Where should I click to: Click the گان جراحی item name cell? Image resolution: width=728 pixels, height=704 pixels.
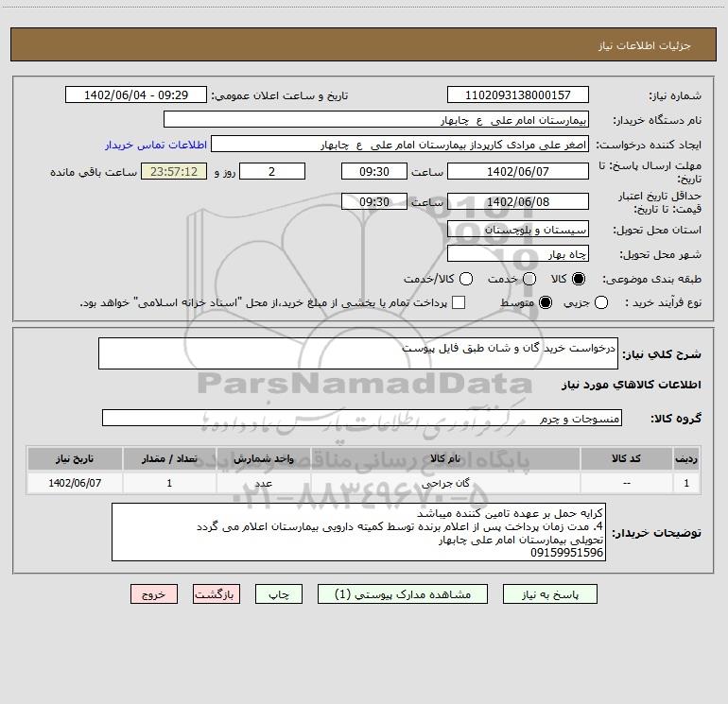click(x=444, y=483)
